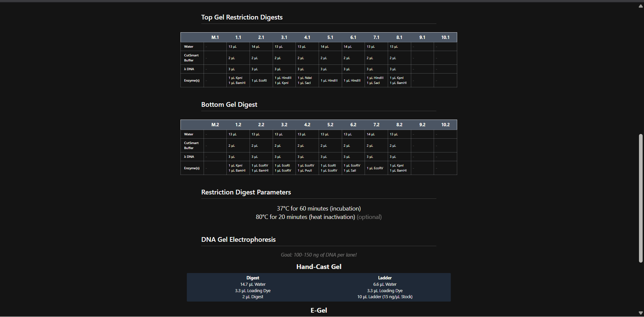The width and height of the screenshot is (644, 317).
Task: Select the M.2 column header
Action: point(215,125)
